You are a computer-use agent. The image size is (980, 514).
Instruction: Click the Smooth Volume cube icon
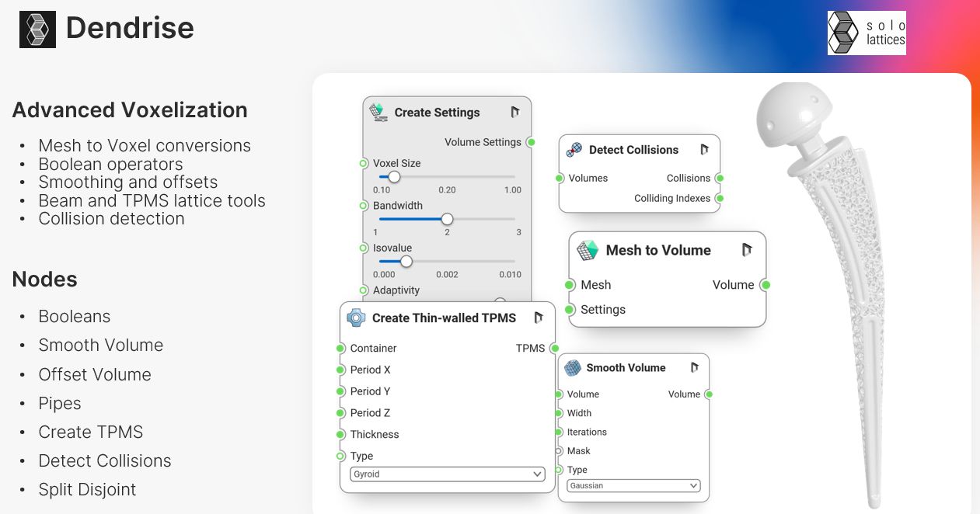pos(573,368)
